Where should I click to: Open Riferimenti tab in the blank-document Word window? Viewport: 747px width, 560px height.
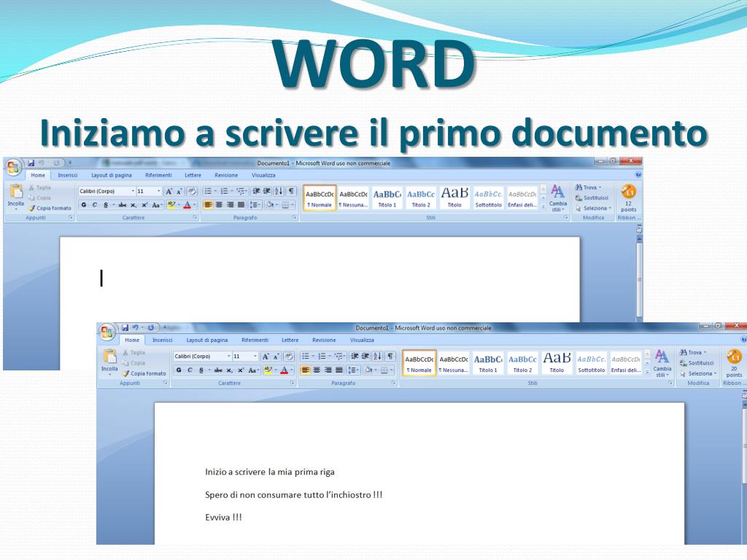158,175
